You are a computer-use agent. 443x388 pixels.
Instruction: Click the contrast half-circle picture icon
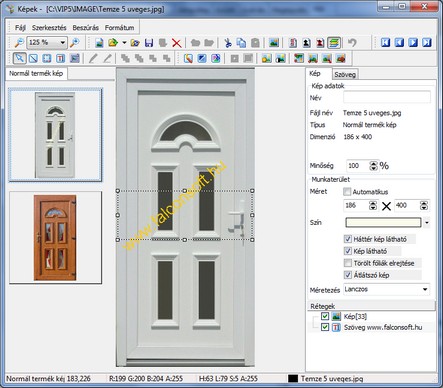tap(280, 58)
